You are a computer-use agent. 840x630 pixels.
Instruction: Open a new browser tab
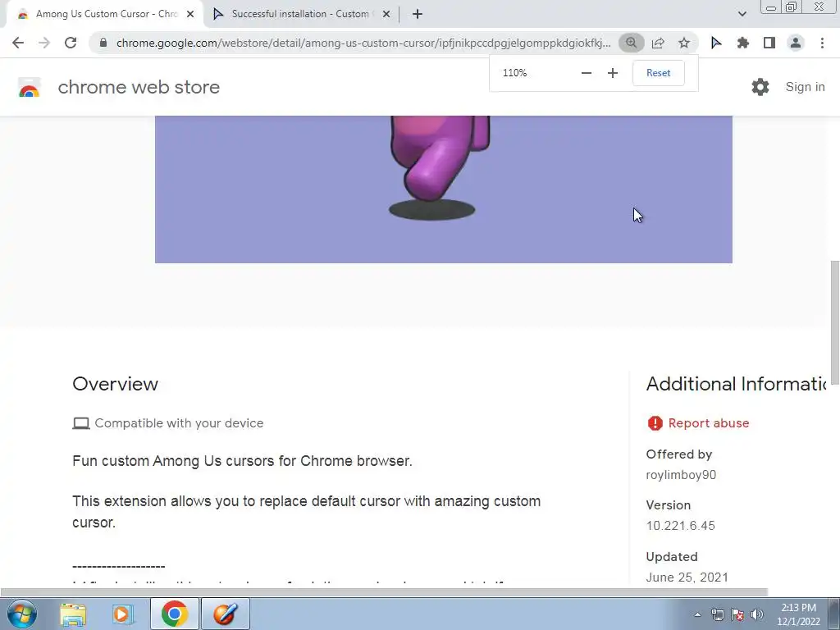point(418,15)
